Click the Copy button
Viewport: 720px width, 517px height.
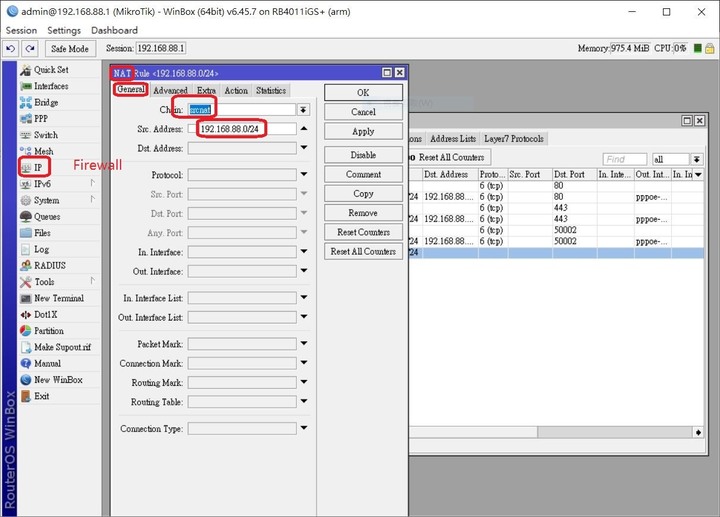pyautogui.click(x=363, y=194)
